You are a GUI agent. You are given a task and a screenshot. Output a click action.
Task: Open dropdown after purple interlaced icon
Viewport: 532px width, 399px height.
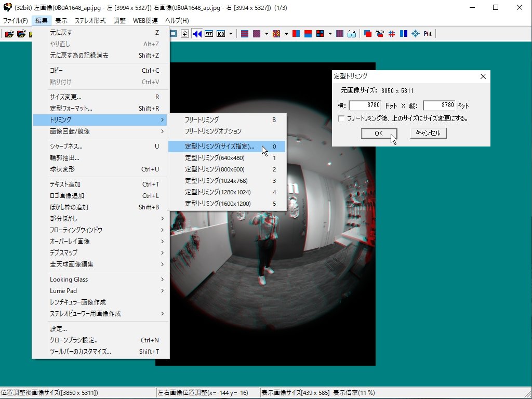[267, 34]
